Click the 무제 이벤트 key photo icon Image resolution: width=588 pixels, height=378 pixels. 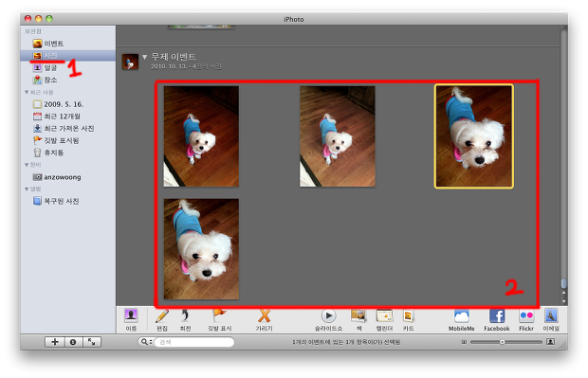[130, 62]
